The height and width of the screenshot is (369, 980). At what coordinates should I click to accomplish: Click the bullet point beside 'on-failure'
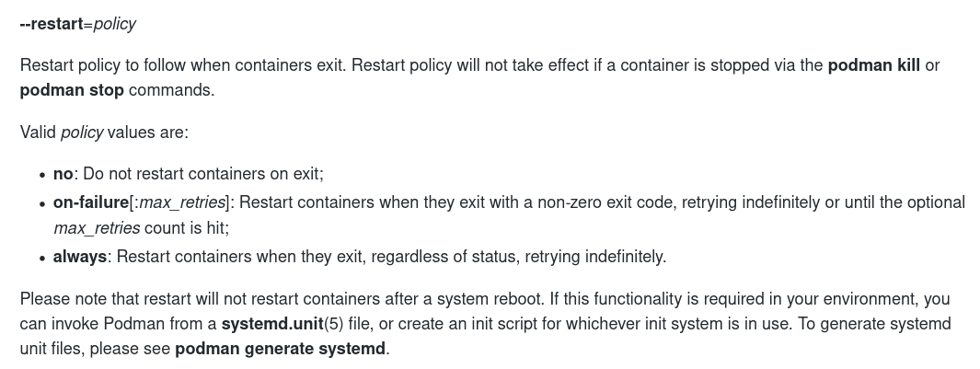42,203
